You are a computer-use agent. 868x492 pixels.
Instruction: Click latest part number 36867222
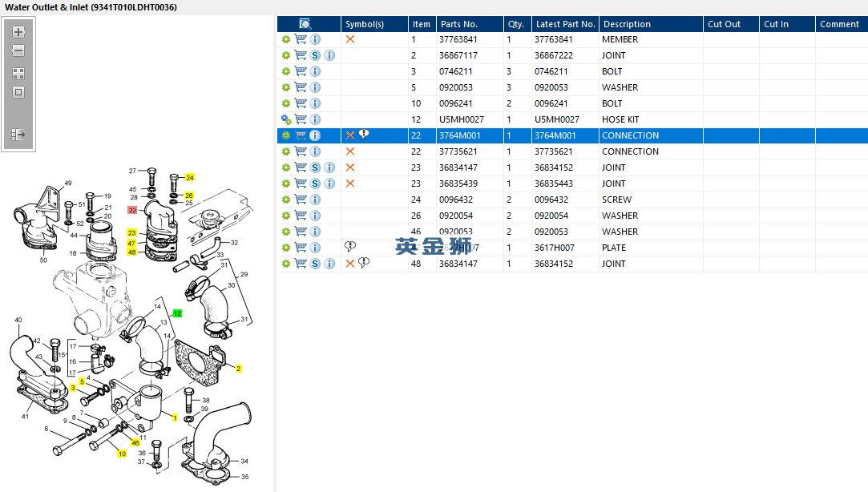coord(554,55)
